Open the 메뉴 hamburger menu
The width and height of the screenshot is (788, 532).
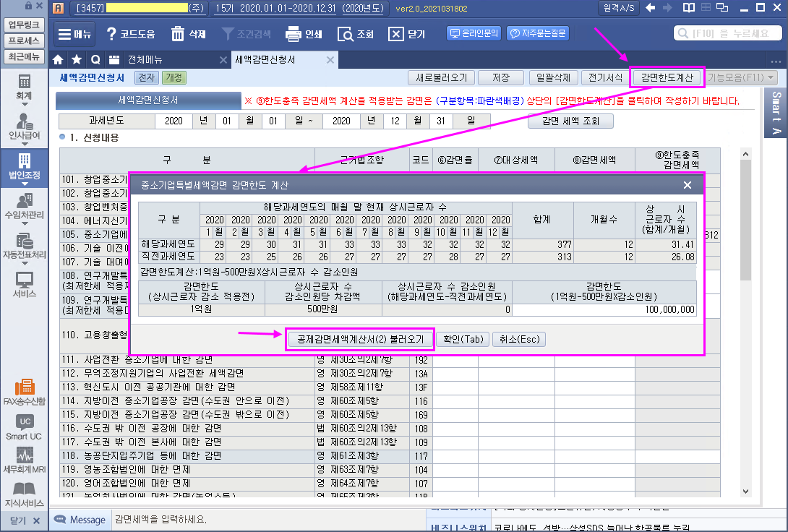[x=74, y=34]
